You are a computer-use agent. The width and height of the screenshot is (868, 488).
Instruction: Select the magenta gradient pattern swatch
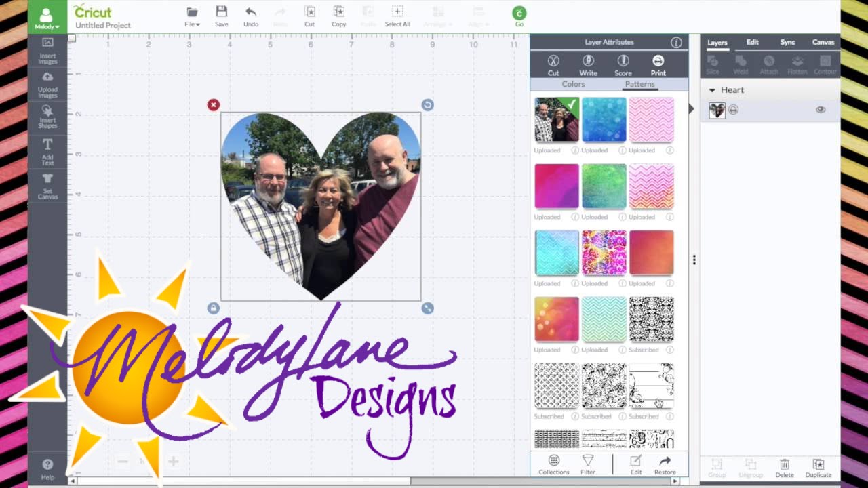pos(557,186)
